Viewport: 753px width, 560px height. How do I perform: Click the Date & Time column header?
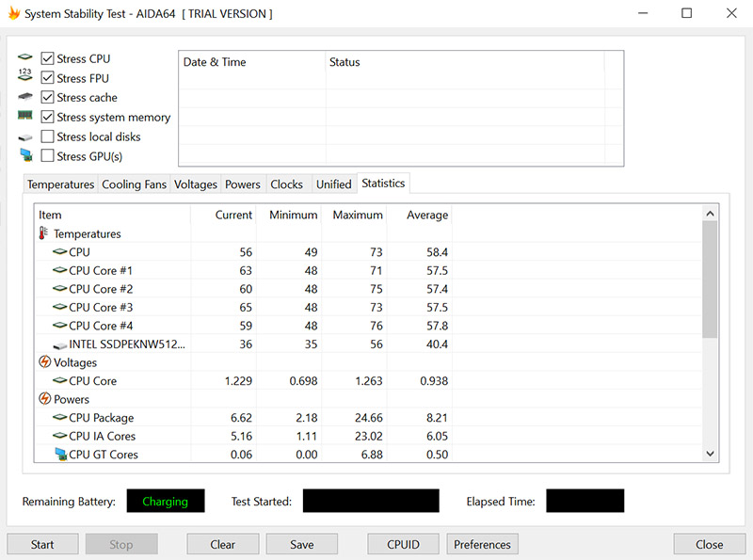point(252,62)
